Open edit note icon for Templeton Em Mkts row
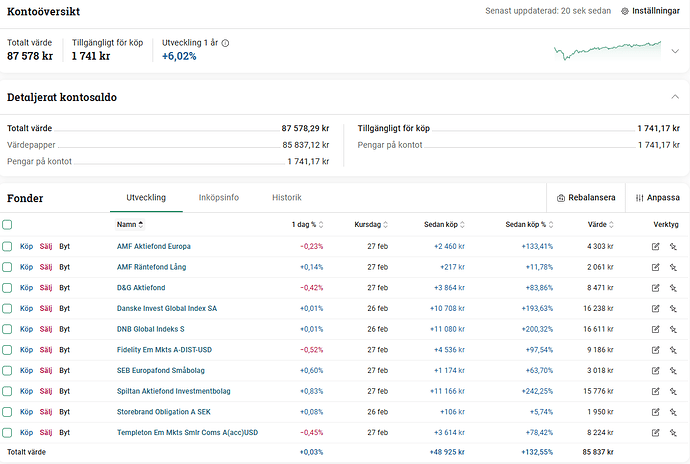The height and width of the screenshot is (464, 690). pos(655,433)
